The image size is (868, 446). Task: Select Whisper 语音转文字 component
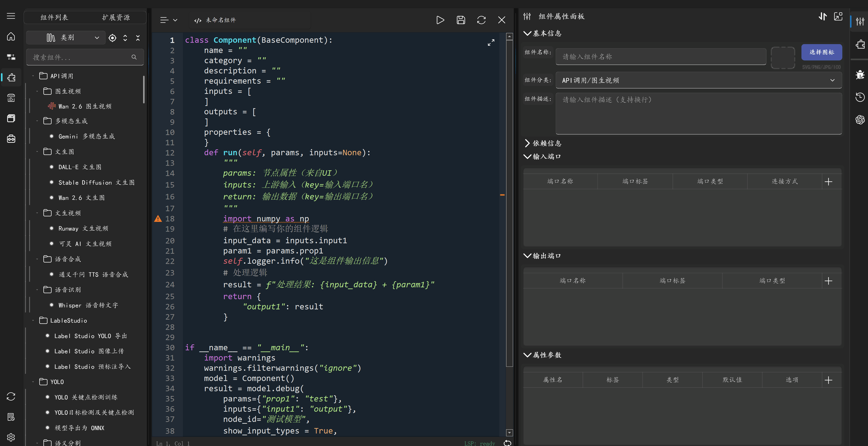pyautogui.click(x=88, y=305)
